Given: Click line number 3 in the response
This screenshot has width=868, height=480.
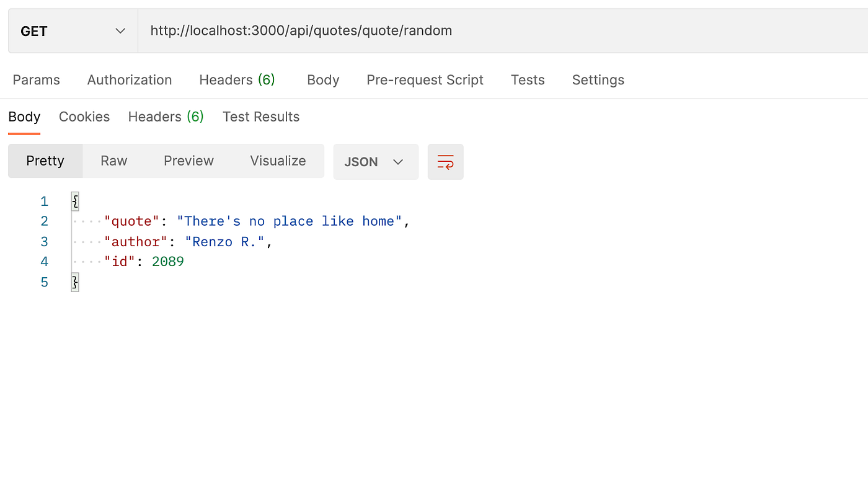Looking at the screenshot, I should [44, 241].
